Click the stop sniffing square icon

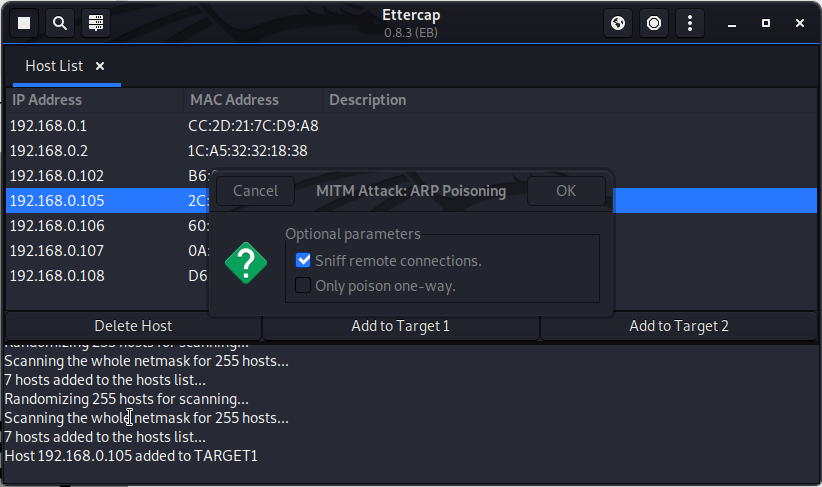click(24, 23)
